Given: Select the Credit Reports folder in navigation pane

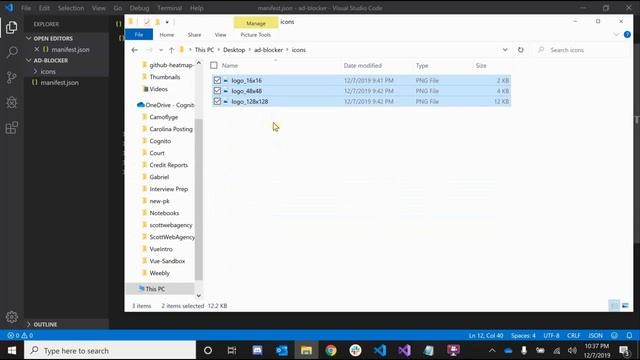Looking at the screenshot, I should 169,165.
